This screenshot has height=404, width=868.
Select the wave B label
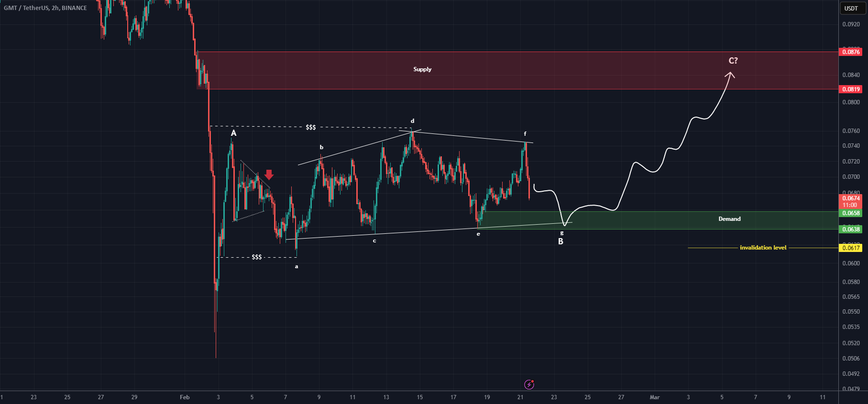560,241
